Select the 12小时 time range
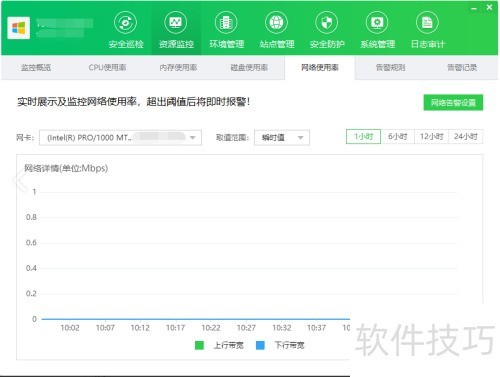This screenshot has width=500, height=377. (x=431, y=136)
